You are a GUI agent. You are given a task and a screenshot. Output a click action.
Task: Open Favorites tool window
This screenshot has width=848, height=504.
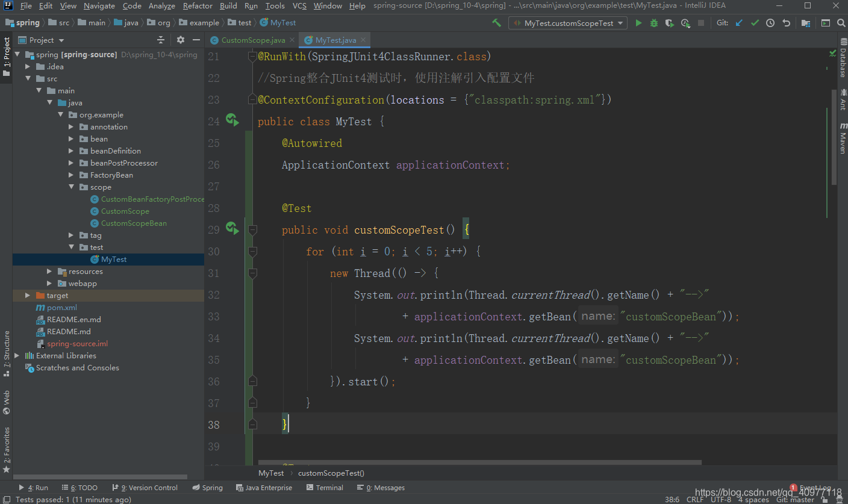point(6,450)
